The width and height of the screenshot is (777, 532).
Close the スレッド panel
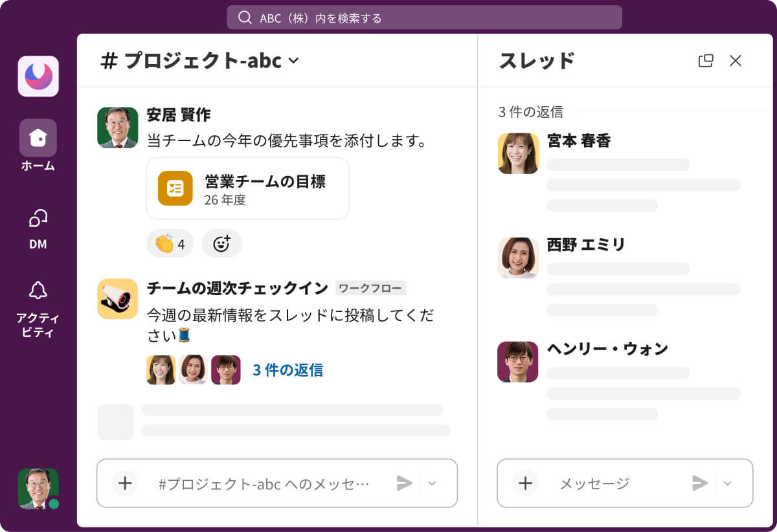pos(736,60)
